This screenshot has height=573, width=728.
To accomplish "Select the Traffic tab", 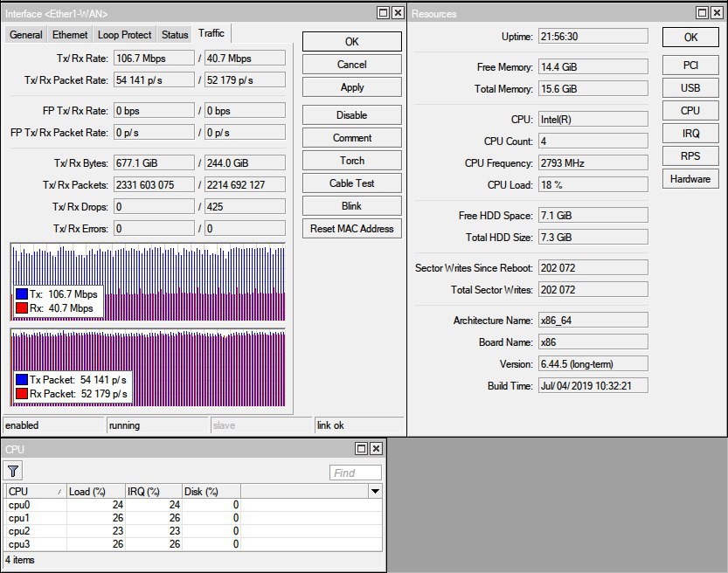I will [211, 33].
